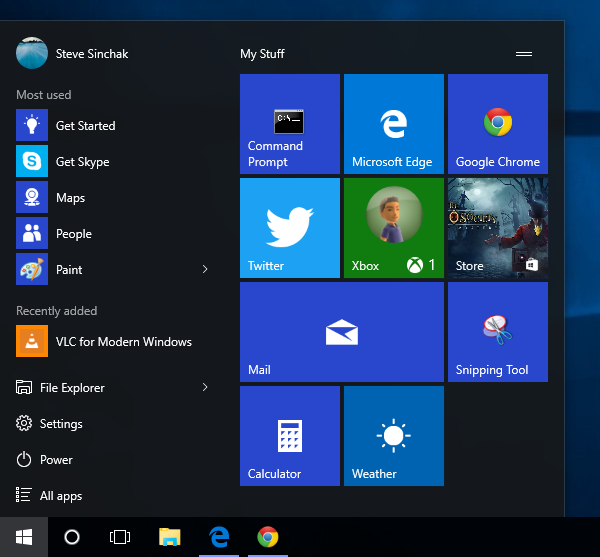Image resolution: width=600 pixels, height=557 pixels.
Task: Select the Power option
Action: (56, 460)
